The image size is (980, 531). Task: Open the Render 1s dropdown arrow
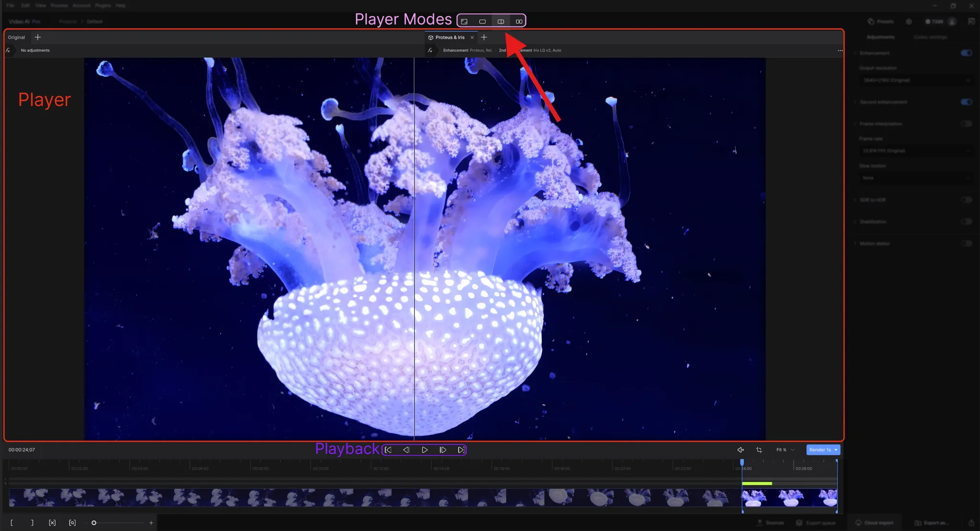tap(836, 450)
